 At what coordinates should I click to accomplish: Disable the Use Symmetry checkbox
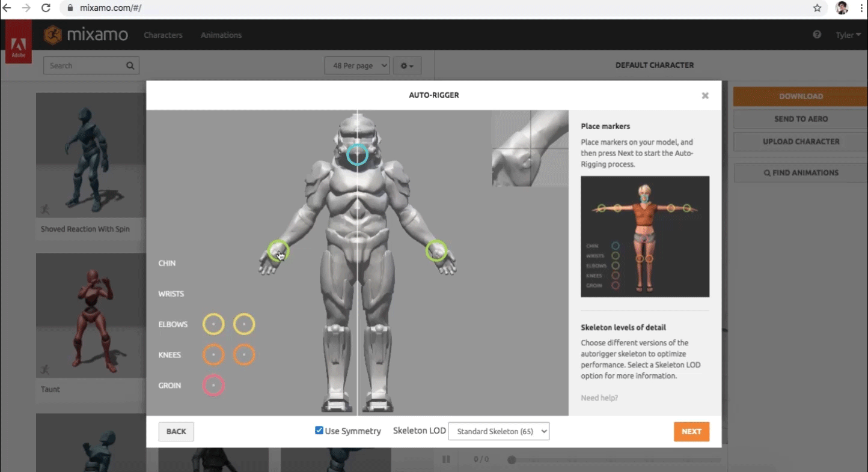pyautogui.click(x=319, y=431)
